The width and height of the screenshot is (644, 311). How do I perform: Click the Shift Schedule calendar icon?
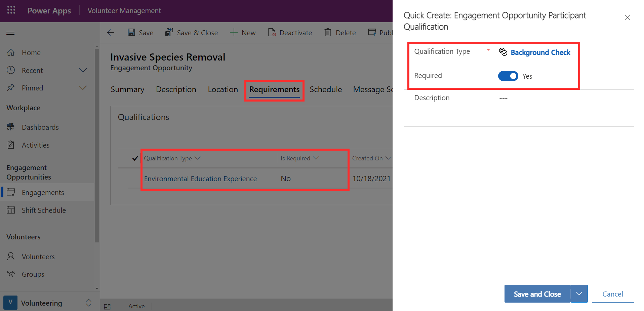point(11,210)
